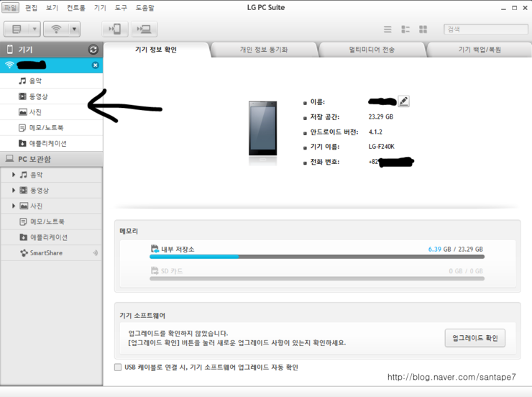Click the send-to-phone transfer icon
532x397 pixels.
click(x=115, y=29)
